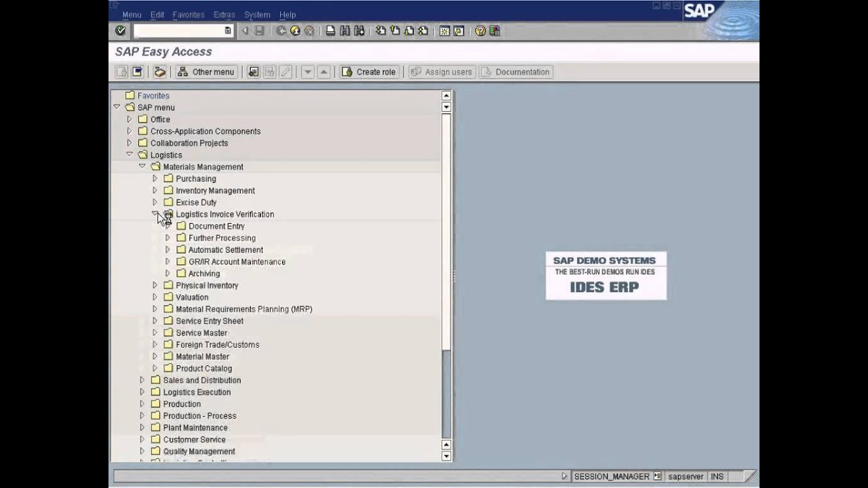Click the Print icon
The width and height of the screenshot is (868, 488).
click(x=330, y=30)
